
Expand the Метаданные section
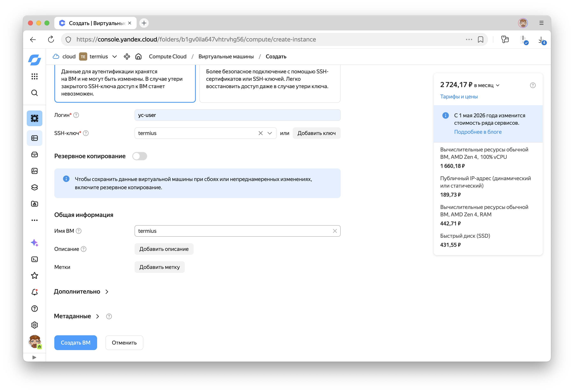pyautogui.click(x=76, y=316)
